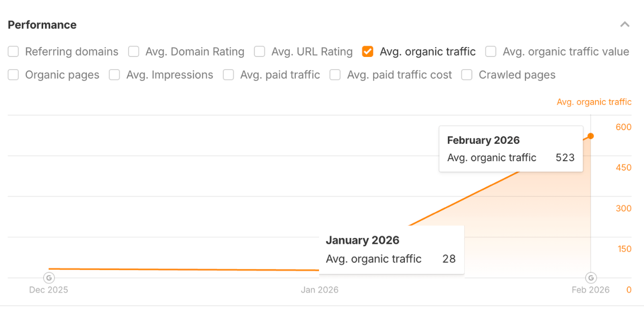This screenshot has height=315, width=644.
Task: Click the February 2026 tooltip card
Action: coord(510,149)
